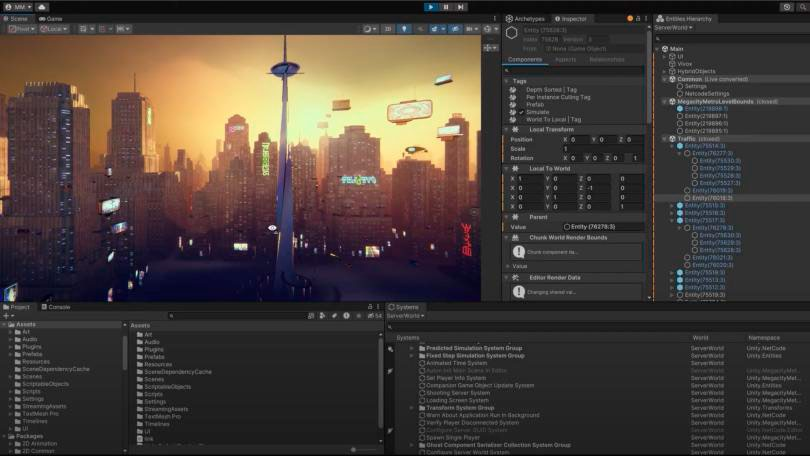The height and width of the screenshot is (456, 810).
Task: Adjust the Project icon size slider
Action: [354, 450]
